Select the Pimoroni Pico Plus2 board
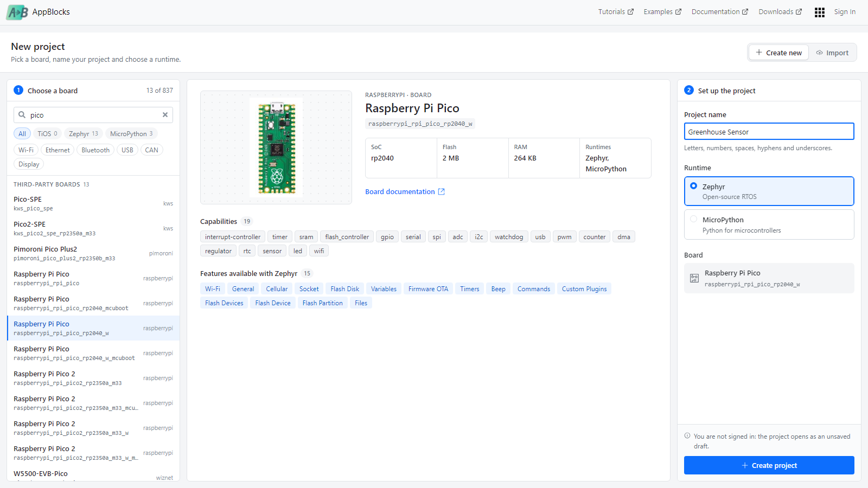Viewport: 868px width, 488px height. tap(93, 253)
